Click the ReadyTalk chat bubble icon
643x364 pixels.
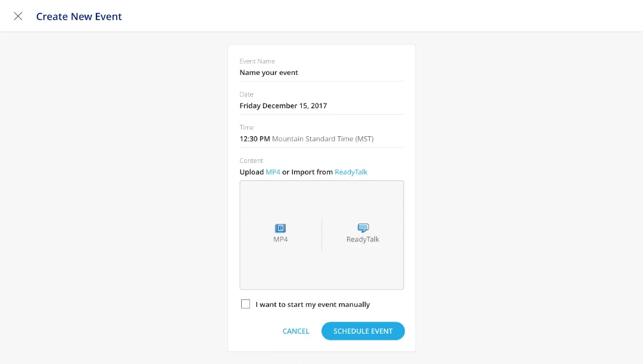point(363,228)
